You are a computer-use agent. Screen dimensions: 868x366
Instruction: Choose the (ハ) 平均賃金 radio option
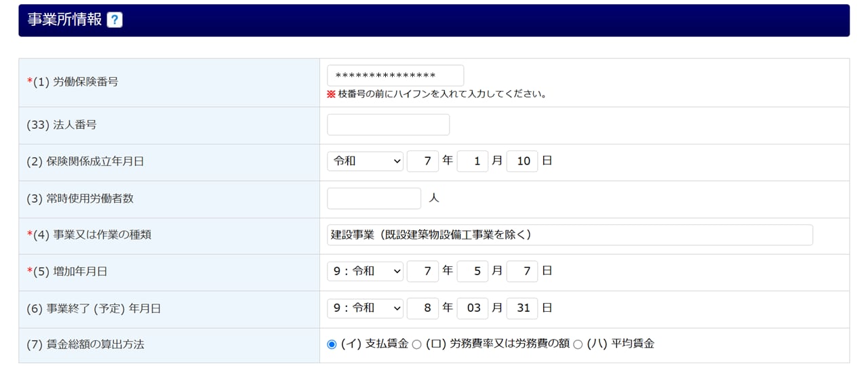click(578, 344)
